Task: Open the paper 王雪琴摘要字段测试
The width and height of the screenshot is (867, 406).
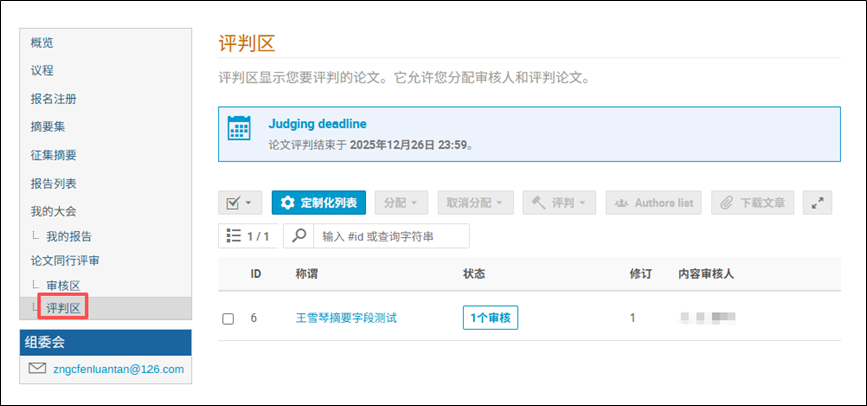Action: click(x=346, y=318)
